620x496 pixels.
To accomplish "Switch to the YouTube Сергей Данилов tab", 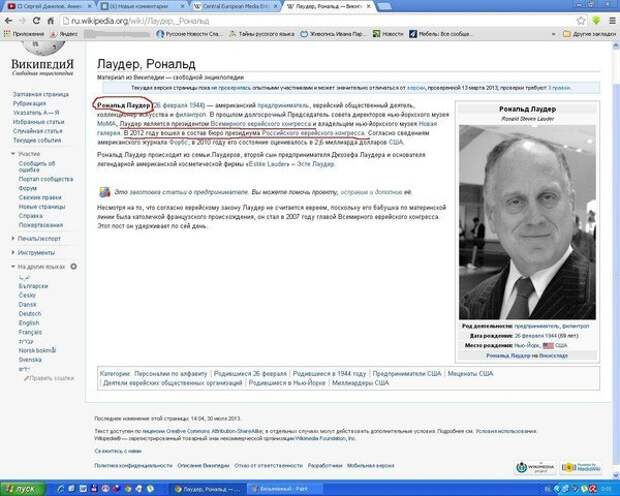I will [50, 6].
